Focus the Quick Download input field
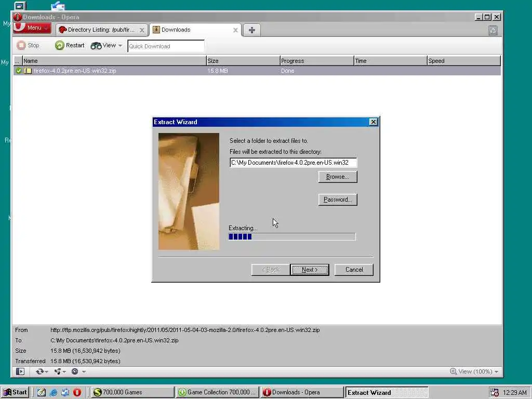 (166, 46)
